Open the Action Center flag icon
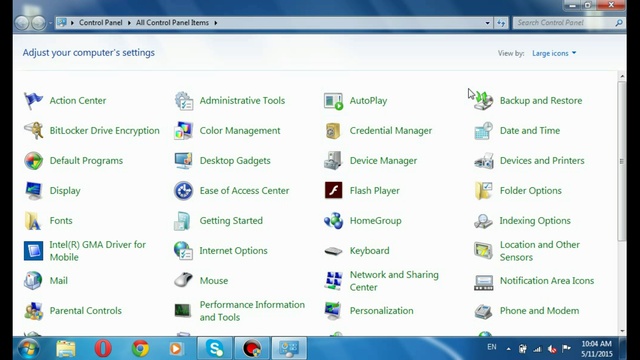Viewport: 640px width, 360px height. point(33,100)
